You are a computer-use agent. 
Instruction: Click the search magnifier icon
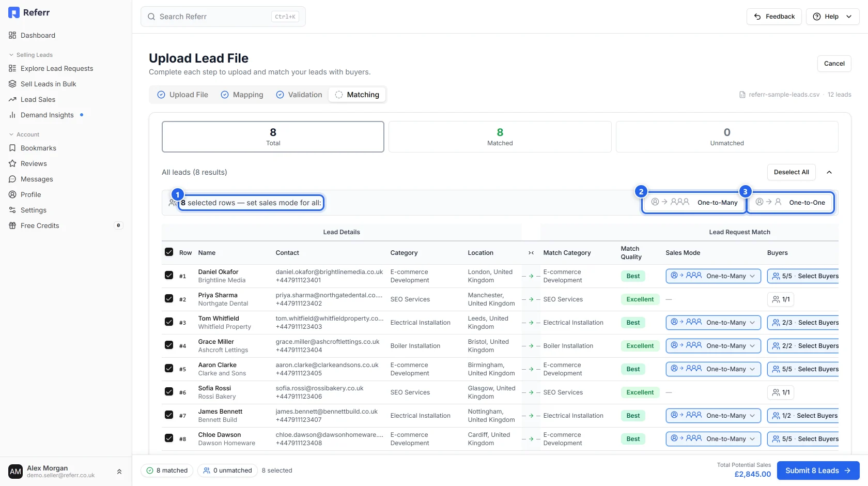coord(151,17)
